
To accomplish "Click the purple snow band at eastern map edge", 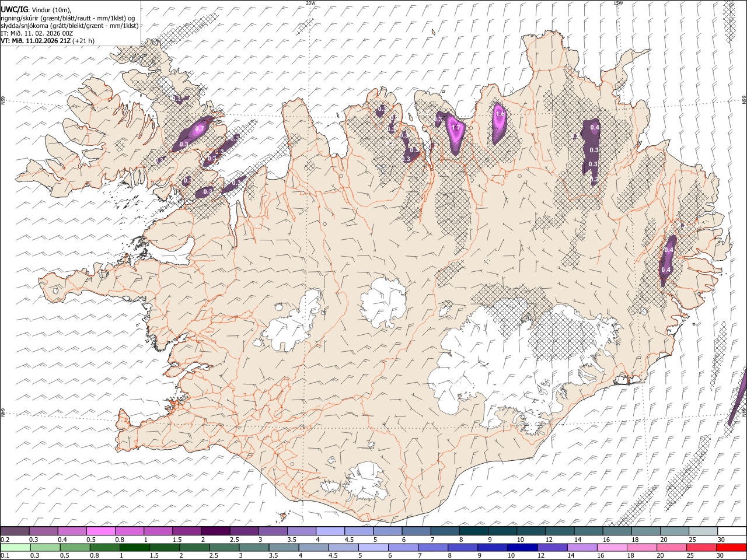I will [738, 397].
